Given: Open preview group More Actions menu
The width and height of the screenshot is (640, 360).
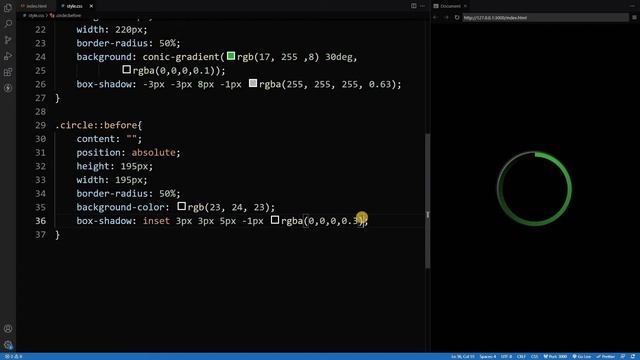Looking at the screenshot, I should (632, 6).
